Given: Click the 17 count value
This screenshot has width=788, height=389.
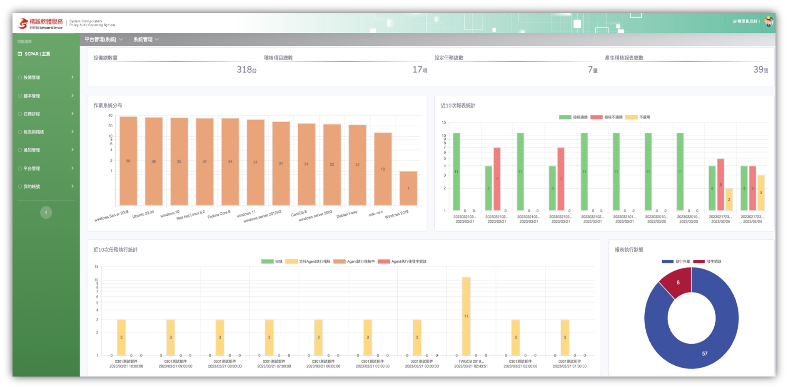Looking at the screenshot, I should (x=420, y=70).
